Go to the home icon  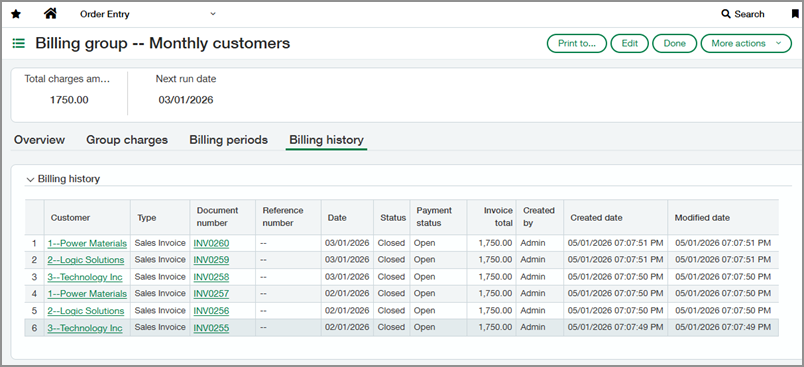[x=50, y=14]
